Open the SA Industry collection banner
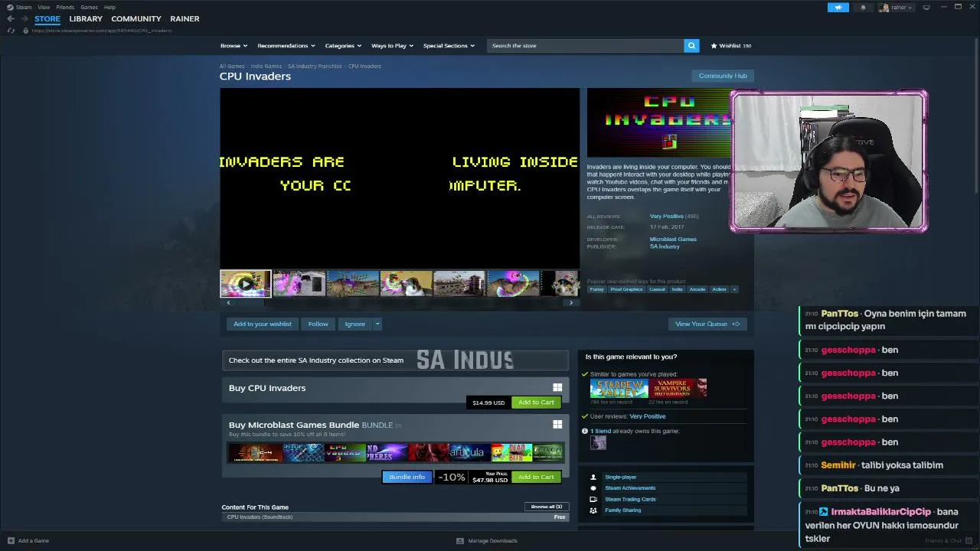This screenshot has width=980, height=551. 396,360
